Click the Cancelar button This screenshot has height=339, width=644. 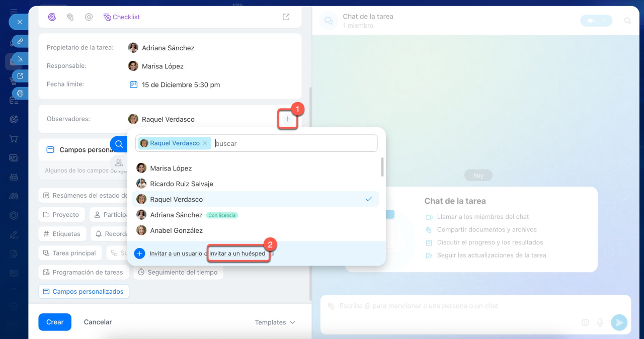click(98, 322)
